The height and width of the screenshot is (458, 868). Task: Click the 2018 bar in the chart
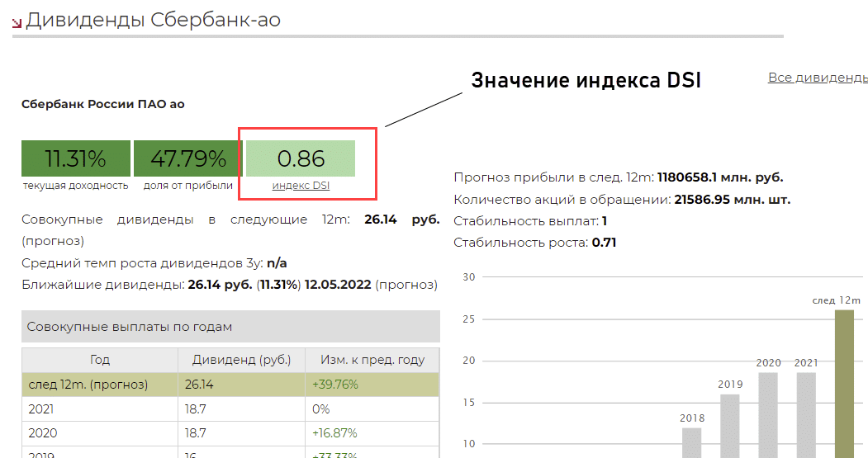click(692, 441)
